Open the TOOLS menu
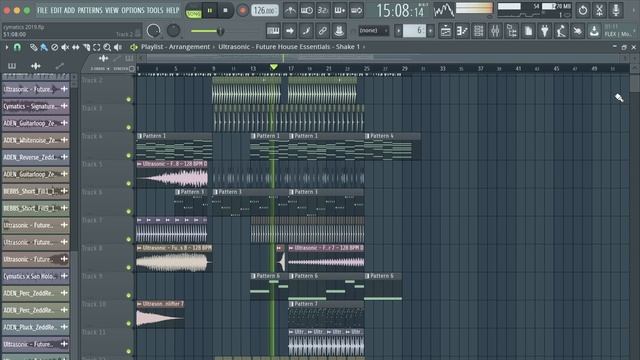This screenshot has height=360, width=640. tap(155, 10)
